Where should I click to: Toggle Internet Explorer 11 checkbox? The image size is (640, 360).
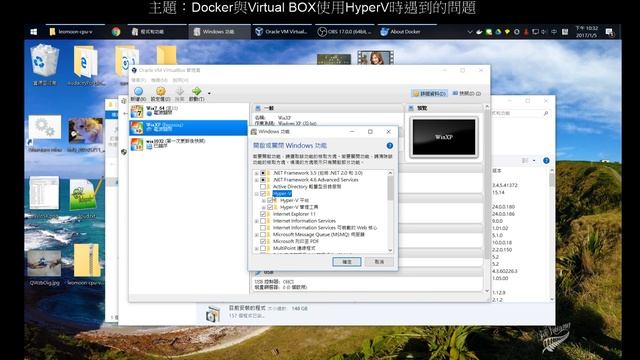tap(263, 214)
